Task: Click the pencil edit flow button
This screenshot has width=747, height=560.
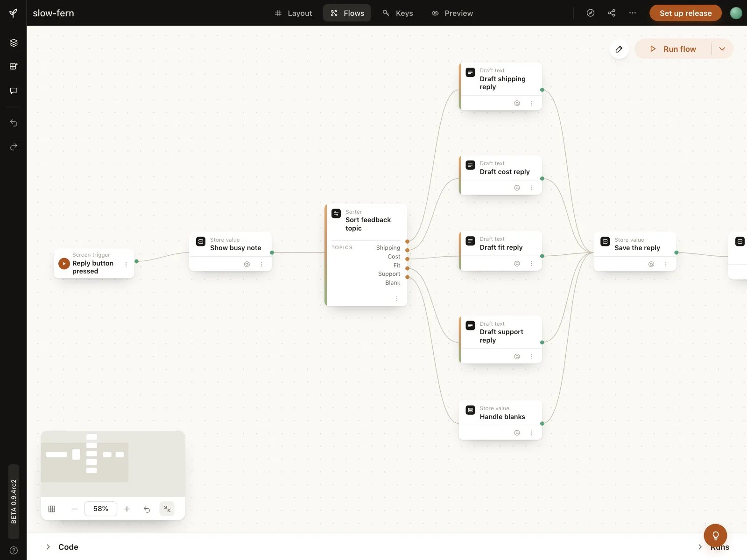Action: click(619, 49)
